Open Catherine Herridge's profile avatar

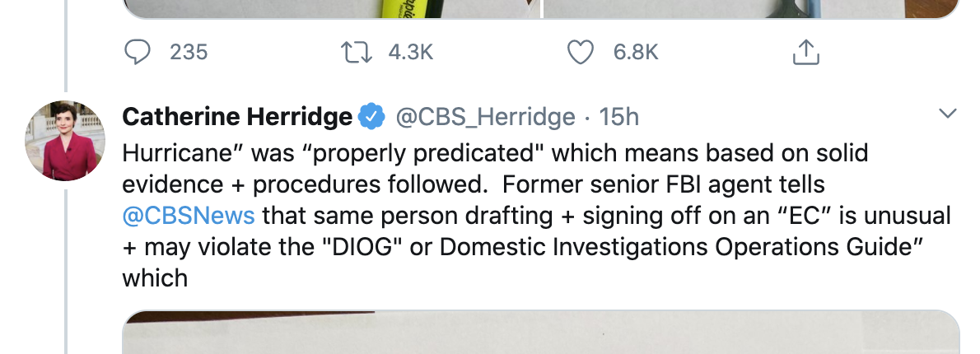point(65,141)
